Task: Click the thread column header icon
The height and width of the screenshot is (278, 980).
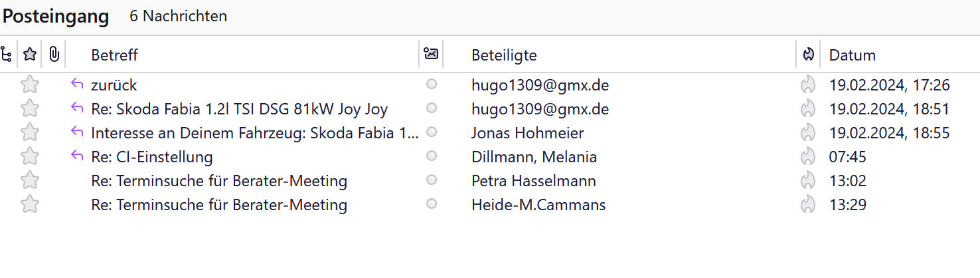Action: [7, 55]
